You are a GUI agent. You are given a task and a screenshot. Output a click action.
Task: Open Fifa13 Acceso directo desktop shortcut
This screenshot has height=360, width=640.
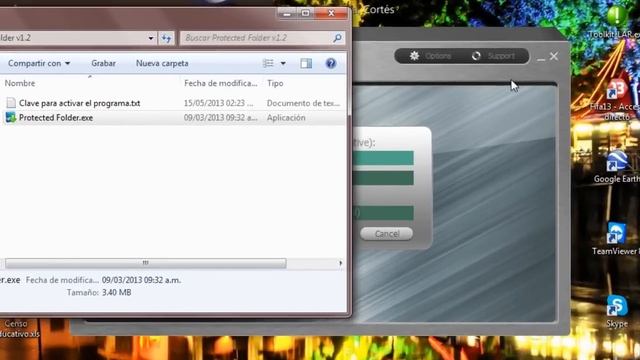point(615,99)
